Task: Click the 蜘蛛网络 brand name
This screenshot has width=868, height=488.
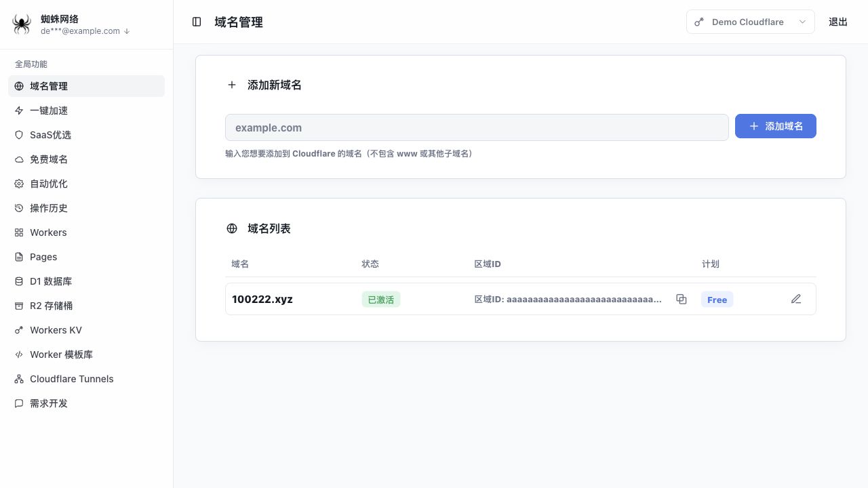Action: click(60, 19)
